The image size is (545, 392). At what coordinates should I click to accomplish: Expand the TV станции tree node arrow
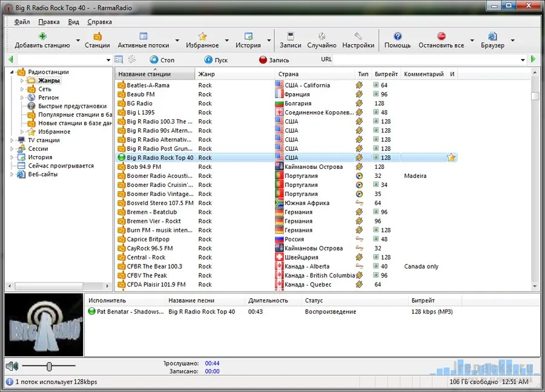[12, 140]
